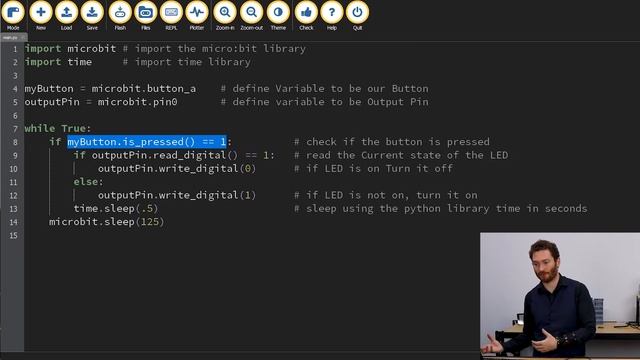Open the micro:bit Files browser
Viewport: 640px width, 360px height.
click(x=146, y=16)
